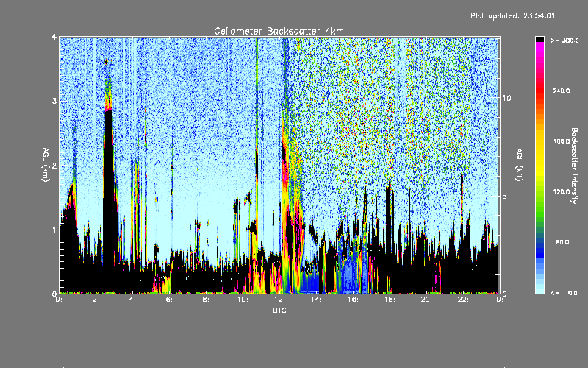Click the 0 tick on the kft axis

coord(504,294)
